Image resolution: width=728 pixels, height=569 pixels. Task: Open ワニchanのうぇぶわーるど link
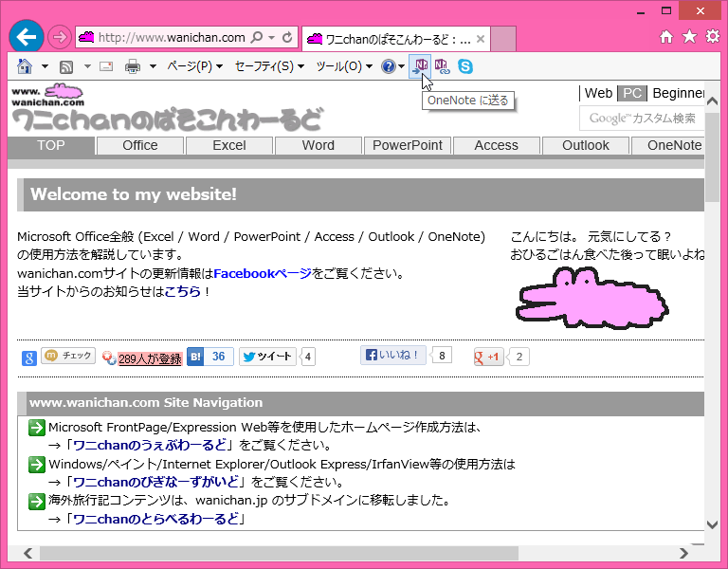(x=150, y=445)
